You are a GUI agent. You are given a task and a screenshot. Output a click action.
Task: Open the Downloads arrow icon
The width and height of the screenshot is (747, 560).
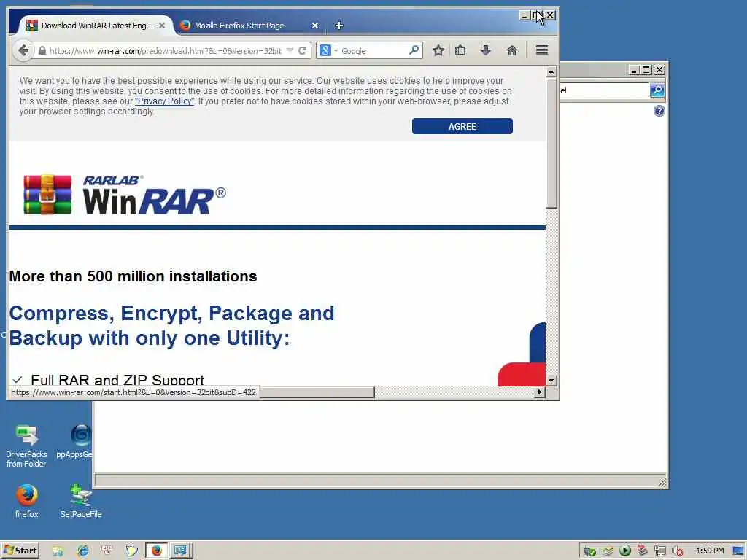pos(485,50)
